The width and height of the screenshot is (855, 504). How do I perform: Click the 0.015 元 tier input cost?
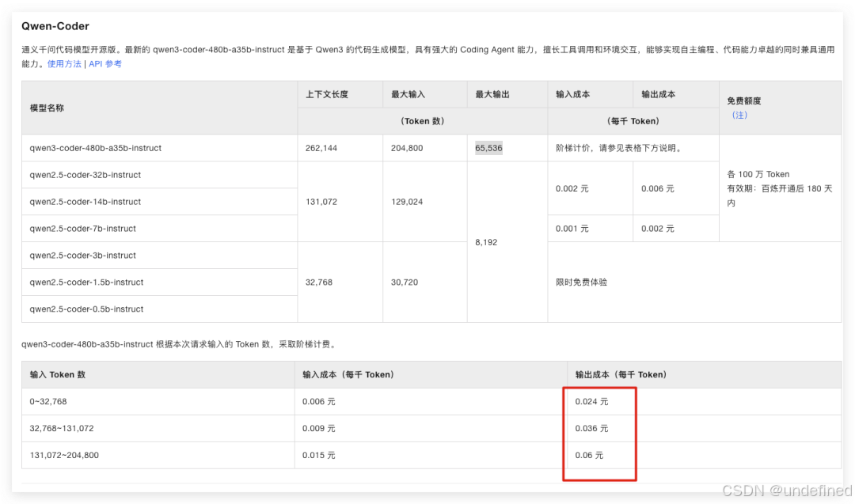[318, 455]
